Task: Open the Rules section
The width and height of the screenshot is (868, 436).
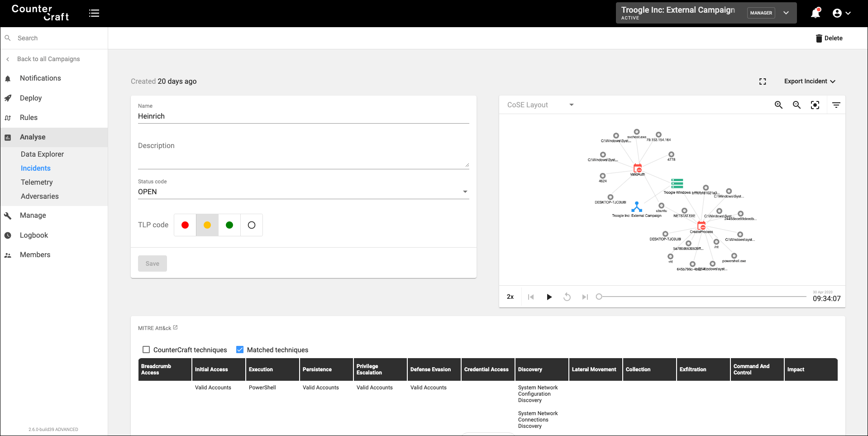Action: (29, 118)
